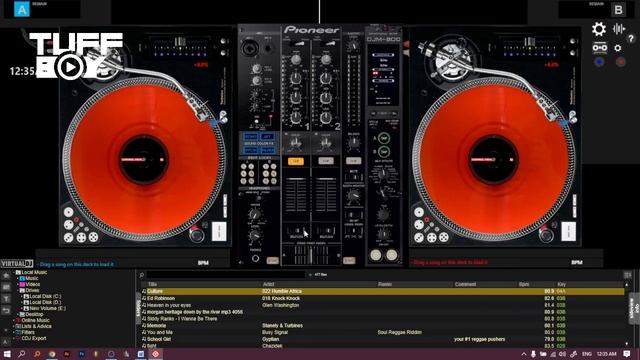Screen dimensions: 640x360
Task: Select the New Volume (E:) drive
Action: [47, 308]
